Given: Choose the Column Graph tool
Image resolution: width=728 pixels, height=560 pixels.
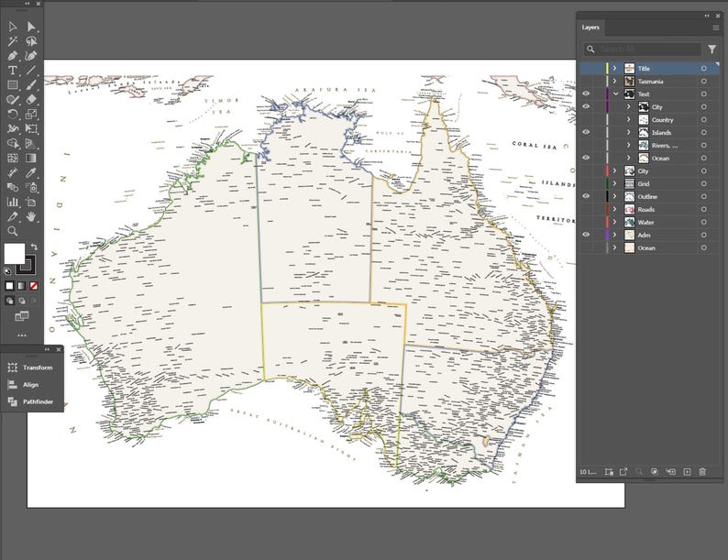Looking at the screenshot, I should pos(13,202).
